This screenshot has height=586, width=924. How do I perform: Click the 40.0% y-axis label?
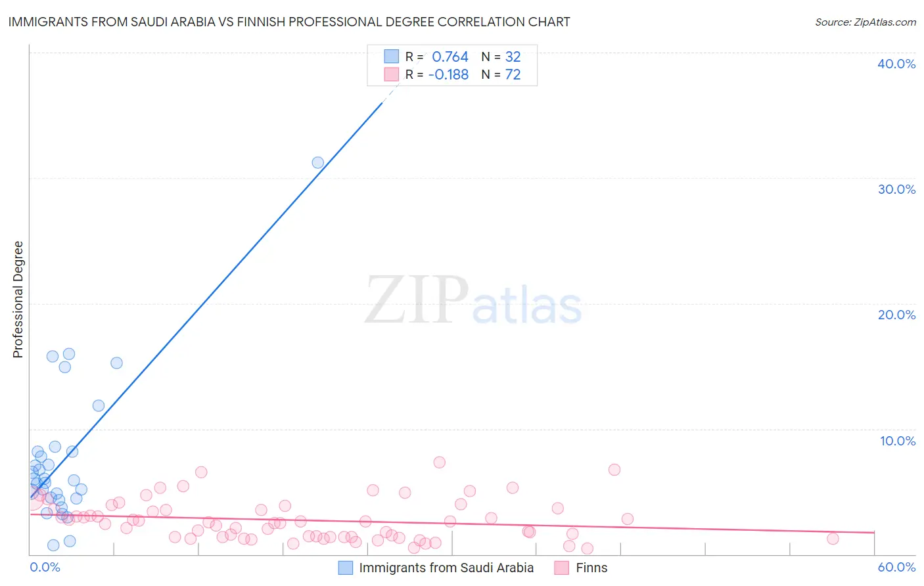point(896,64)
